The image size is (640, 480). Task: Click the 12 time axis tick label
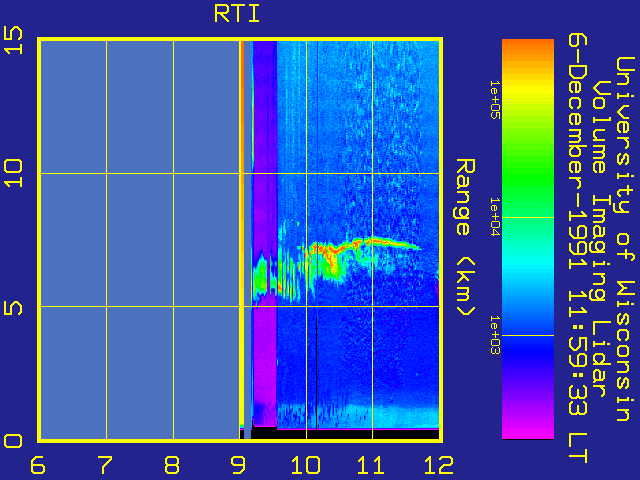coord(439,465)
